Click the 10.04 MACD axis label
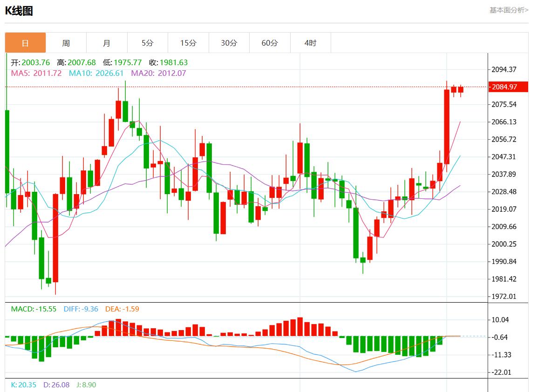The image size is (537, 392). [500, 320]
